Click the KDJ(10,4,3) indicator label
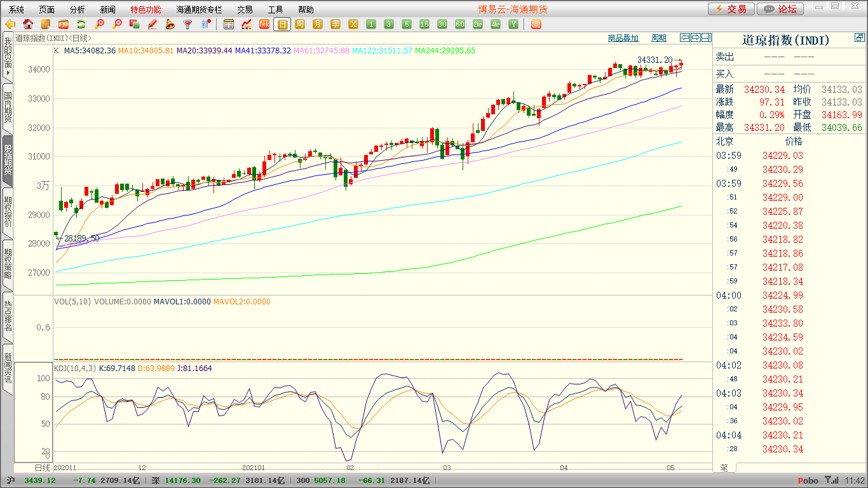Viewport: 868px width, 488px height. (74, 369)
